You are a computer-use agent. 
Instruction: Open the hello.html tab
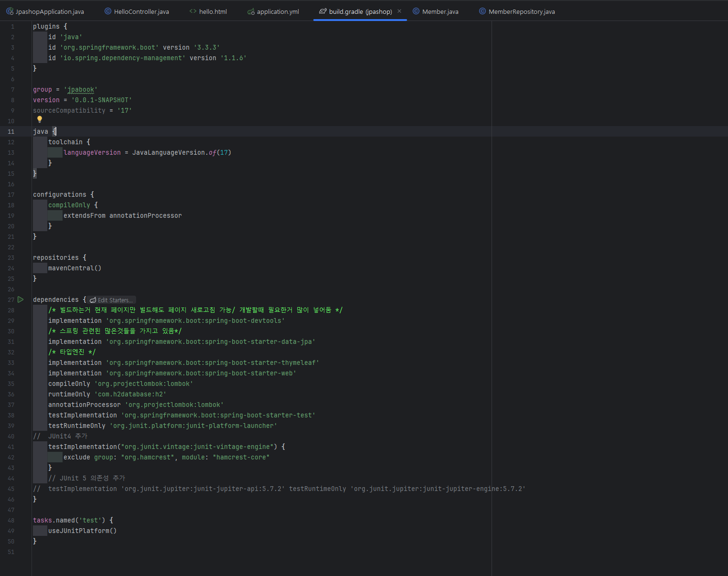208,11
